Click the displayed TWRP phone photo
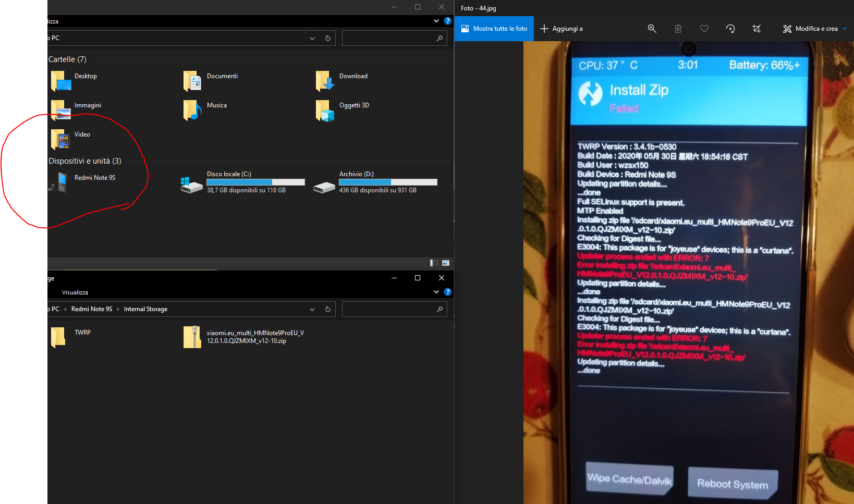 click(688, 273)
